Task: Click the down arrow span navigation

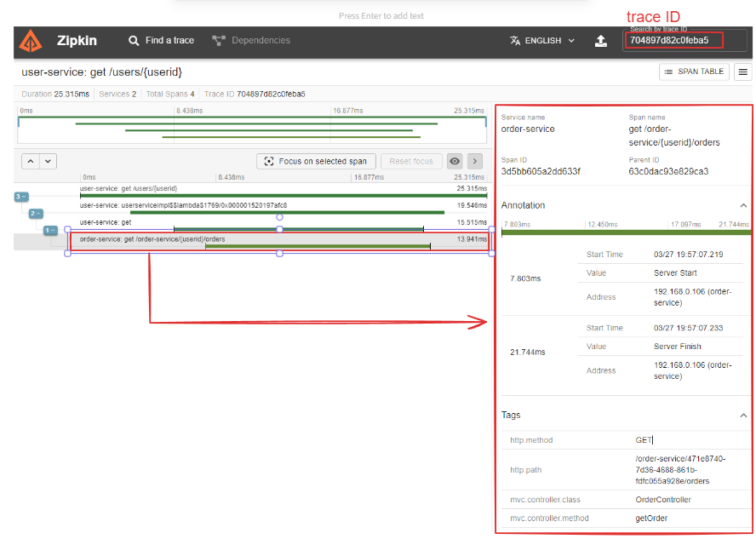Action: 48,161
